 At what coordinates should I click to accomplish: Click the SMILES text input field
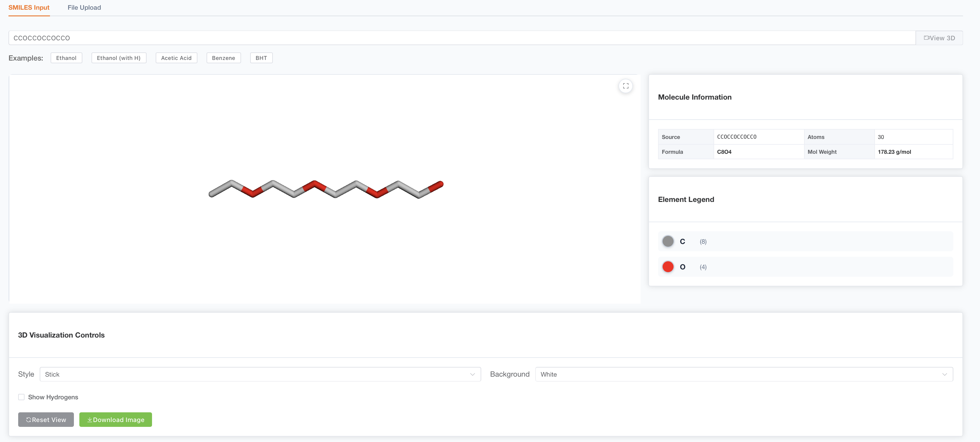click(x=462, y=38)
